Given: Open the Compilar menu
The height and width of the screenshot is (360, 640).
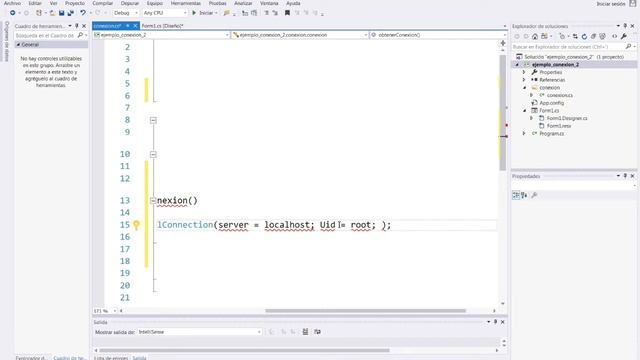Looking at the screenshot, I should [x=102, y=3].
